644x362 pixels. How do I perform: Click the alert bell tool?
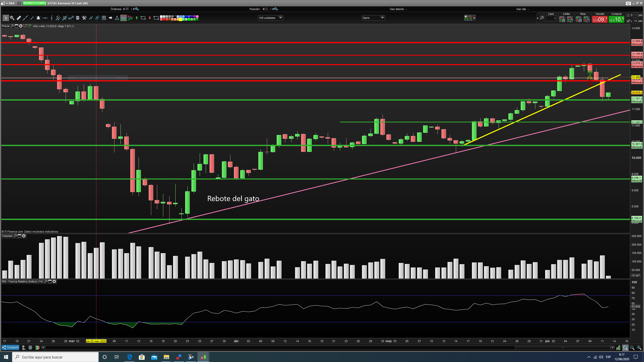tap(38, 18)
